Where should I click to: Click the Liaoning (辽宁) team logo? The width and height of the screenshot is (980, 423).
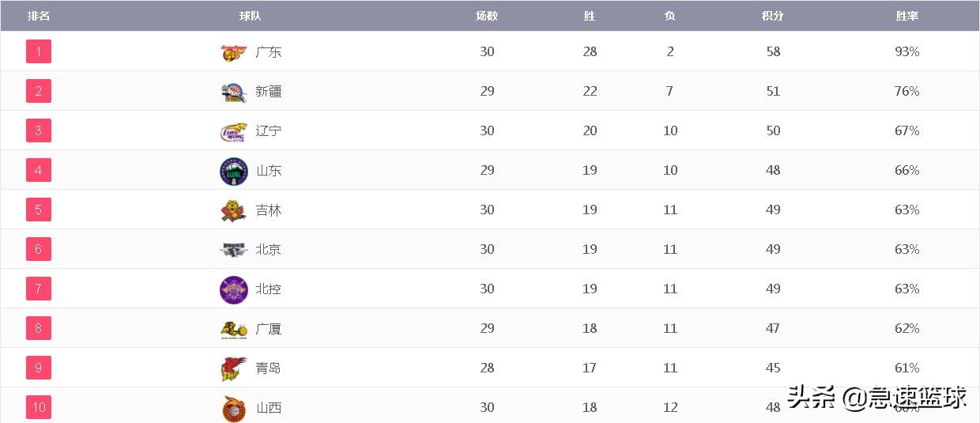[x=233, y=131]
